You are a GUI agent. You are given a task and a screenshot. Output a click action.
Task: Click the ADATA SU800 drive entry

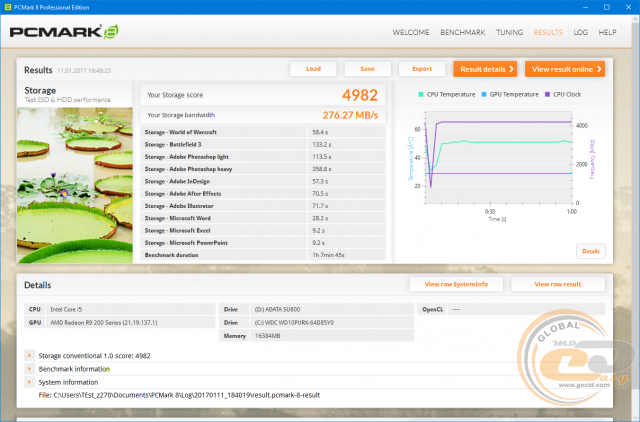tap(277, 309)
